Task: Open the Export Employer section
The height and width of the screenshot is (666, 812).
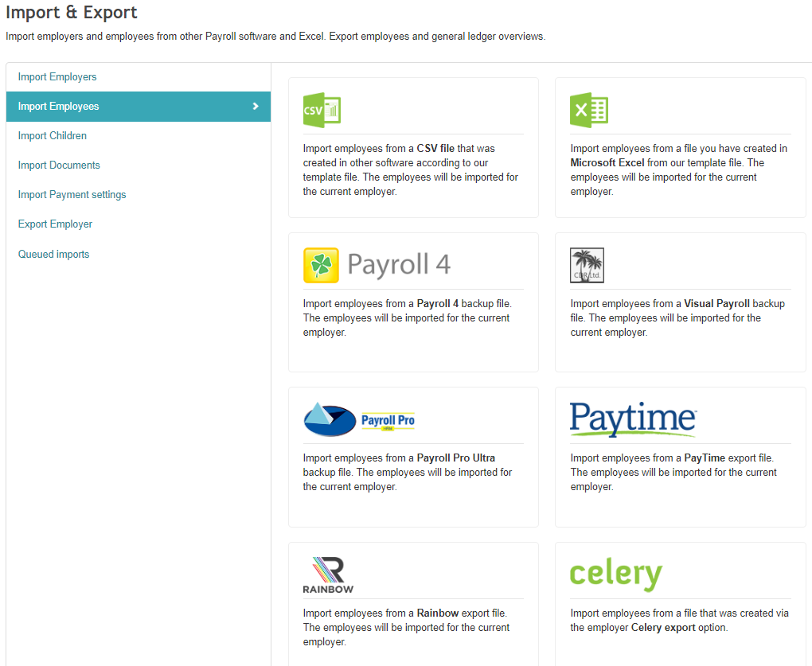Action: pyautogui.click(x=55, y=224)
